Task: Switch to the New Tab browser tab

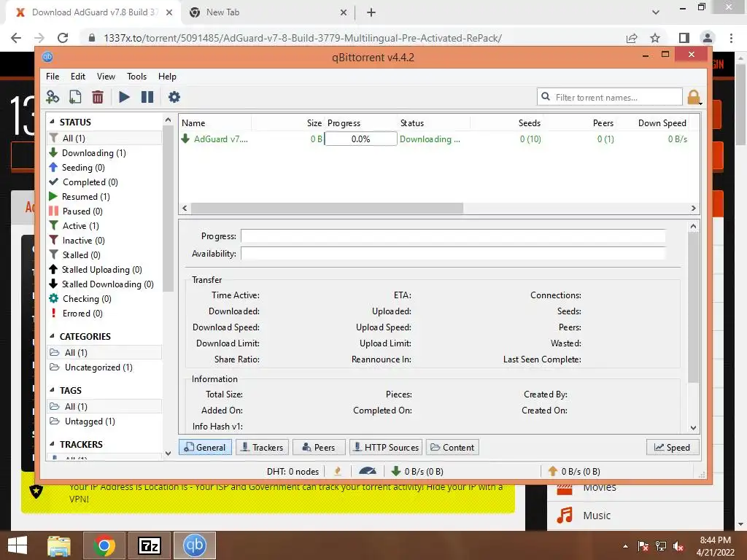Action: click(x=268, y=12)
